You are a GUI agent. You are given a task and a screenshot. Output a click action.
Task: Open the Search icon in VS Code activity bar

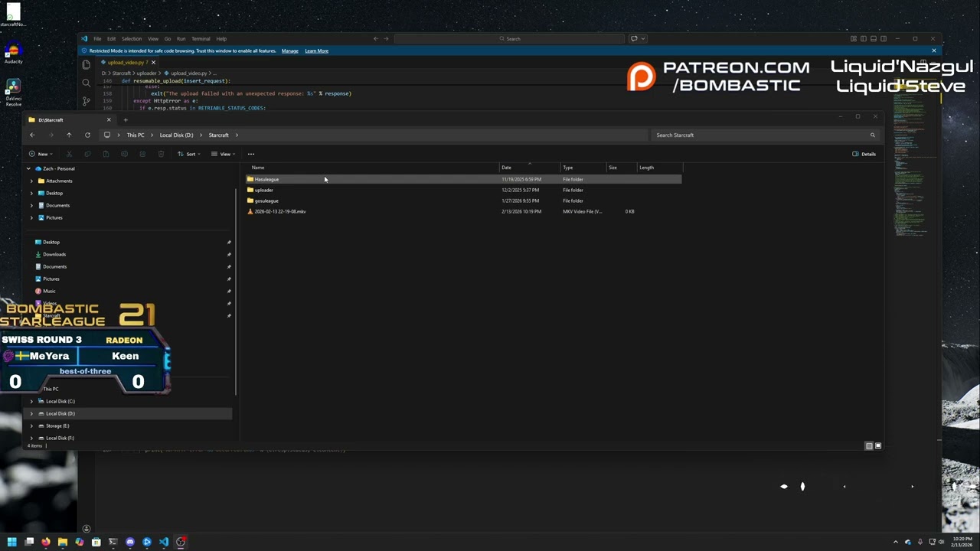point(86,83)
